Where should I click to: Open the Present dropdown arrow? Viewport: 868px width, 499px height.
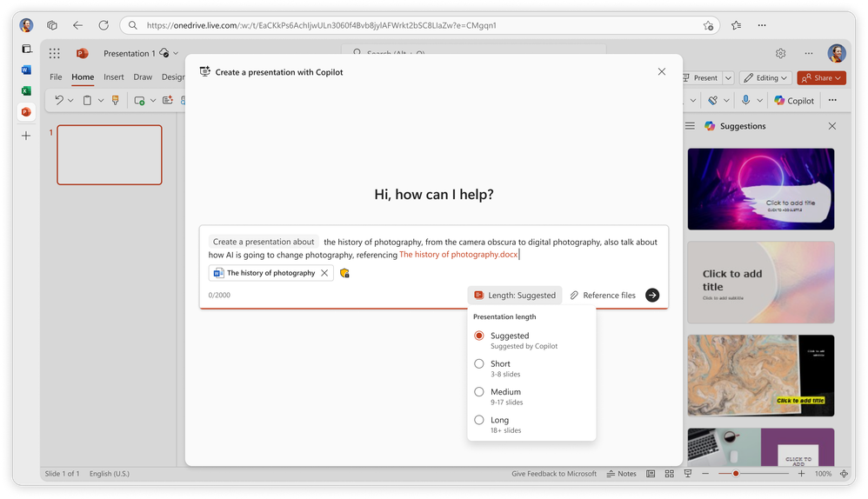(729, 78)
